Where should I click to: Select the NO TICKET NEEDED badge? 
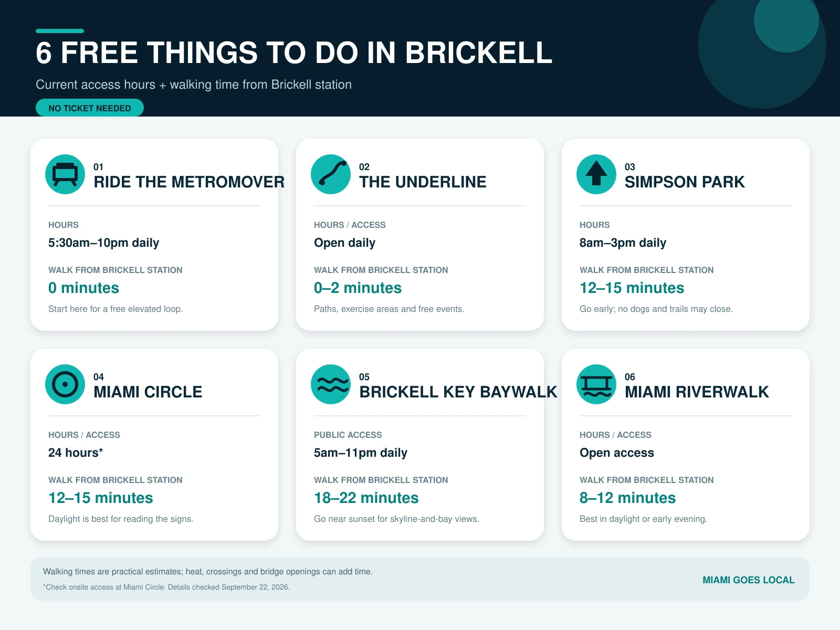(x=90, y=108)
